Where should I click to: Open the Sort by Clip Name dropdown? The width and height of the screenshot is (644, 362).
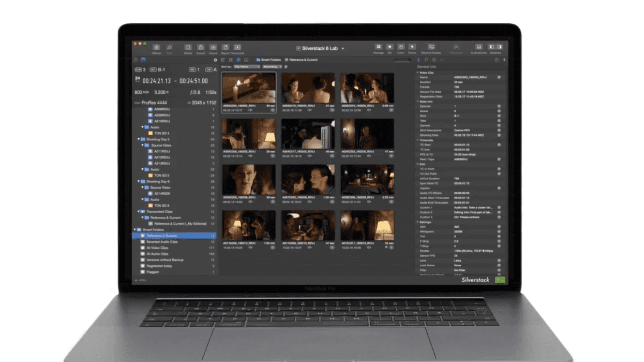246,67
